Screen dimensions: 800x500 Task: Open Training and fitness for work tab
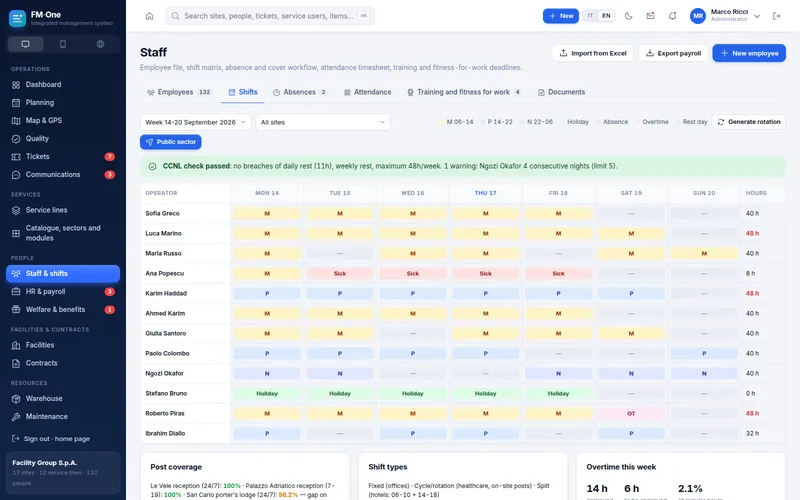pyautogui.click(x=464, y=92)
